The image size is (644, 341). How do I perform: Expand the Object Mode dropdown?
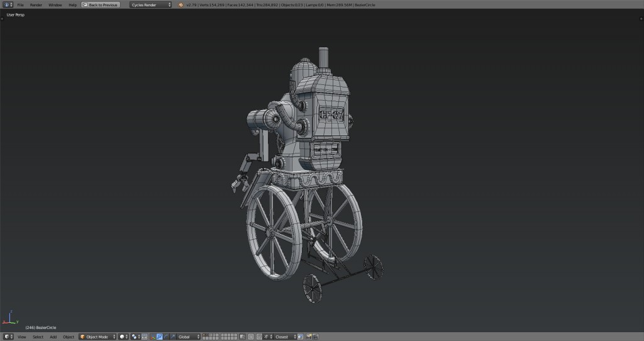(x=97, y=337)
